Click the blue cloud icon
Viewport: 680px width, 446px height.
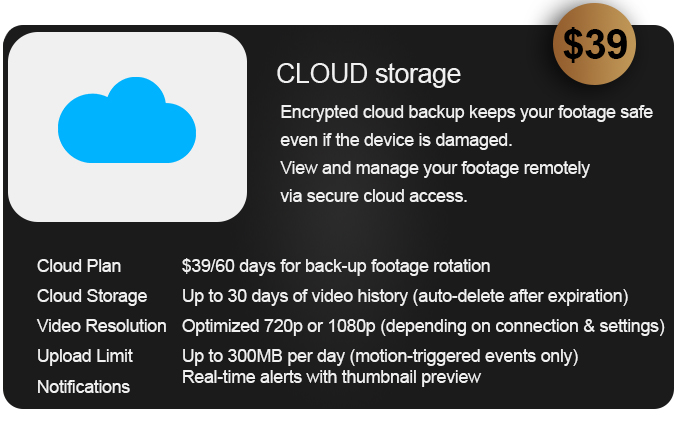(x=127, y=122)
